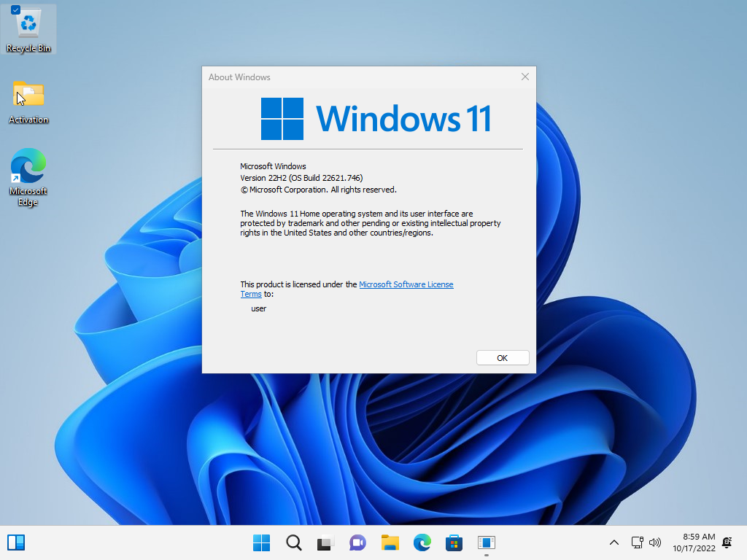The height and width of the screenshot is (560, 747).
Task: Open Microsoft Store from the taskbar
Action: coord(454,542)
